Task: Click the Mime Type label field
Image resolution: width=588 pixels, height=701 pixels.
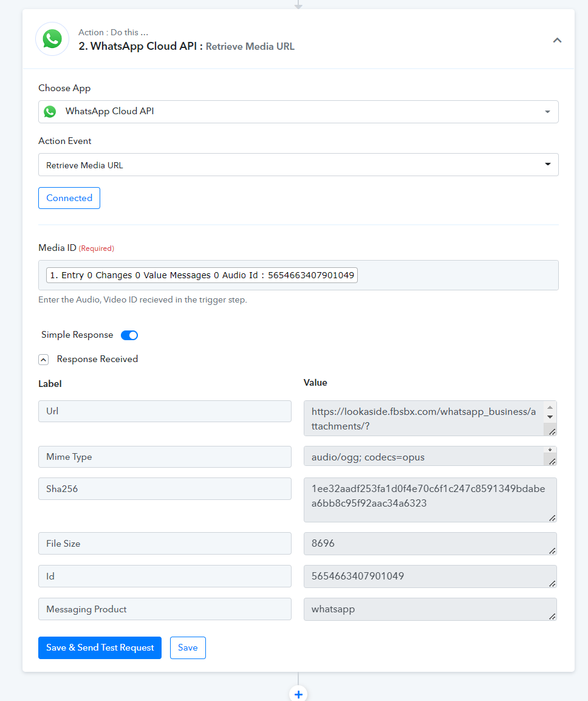Action: 165,457
